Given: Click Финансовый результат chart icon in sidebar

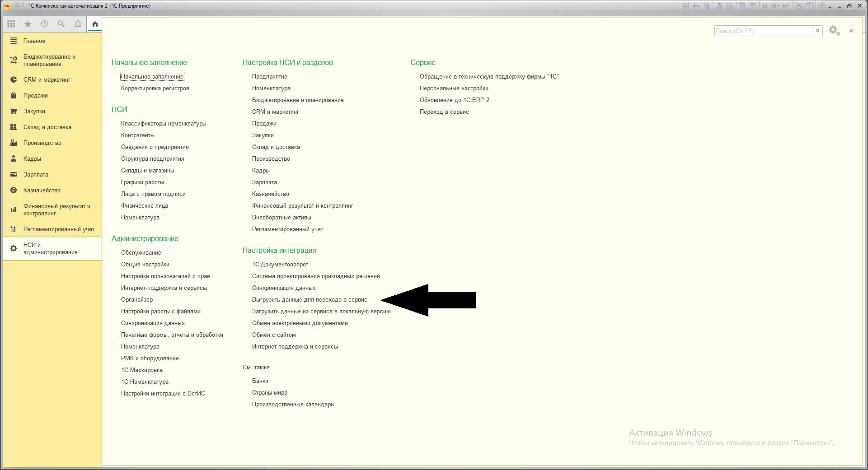Looking at the screenshot, I should pyautogui.click(x=14, y=209).
